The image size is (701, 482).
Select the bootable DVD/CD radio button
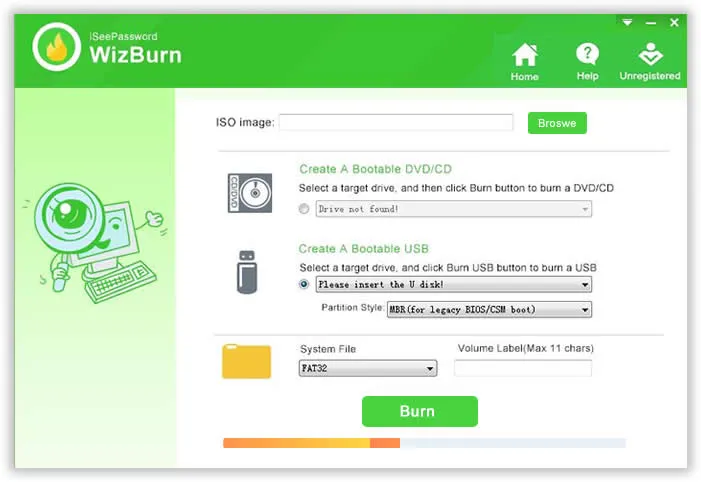304,209
